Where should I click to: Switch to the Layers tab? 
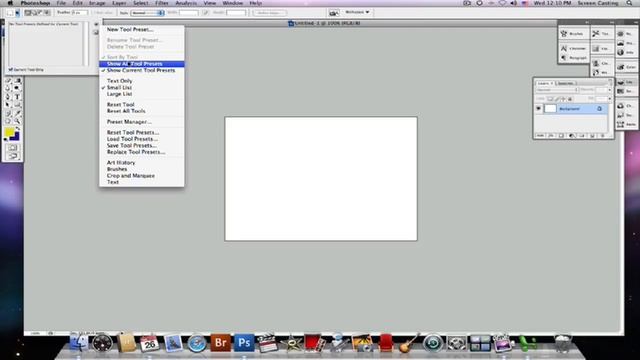coord(544,83)
